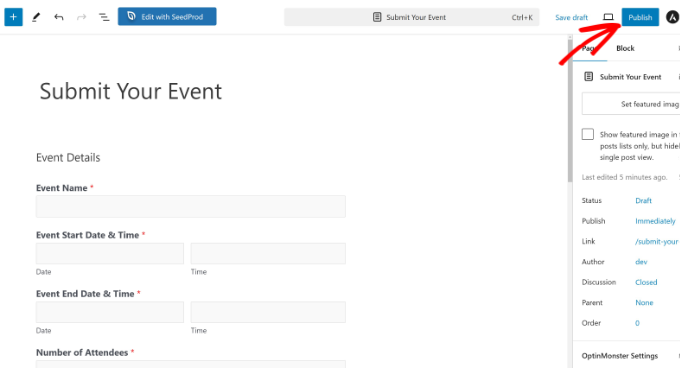680x368 pixels.
Task: Open the block inserter plus button
Action: (13, 17)
